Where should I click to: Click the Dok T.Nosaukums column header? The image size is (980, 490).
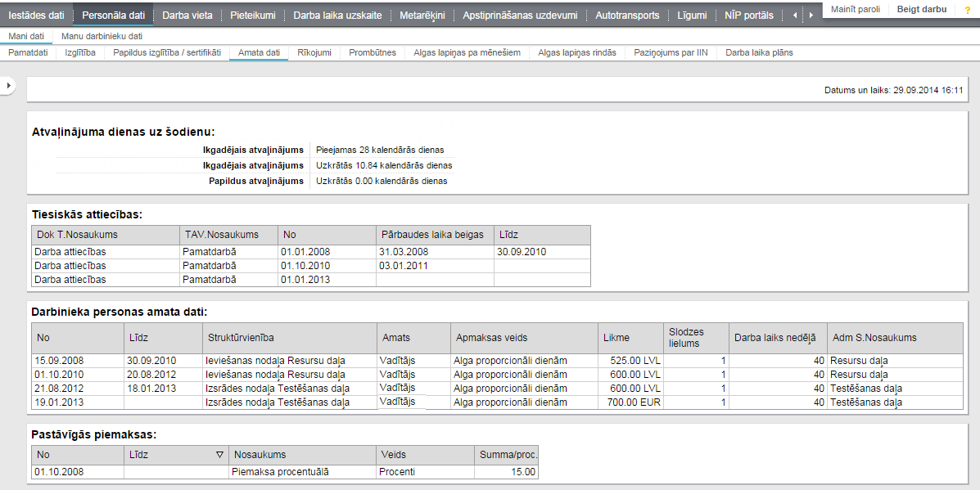tap(106, 235)
